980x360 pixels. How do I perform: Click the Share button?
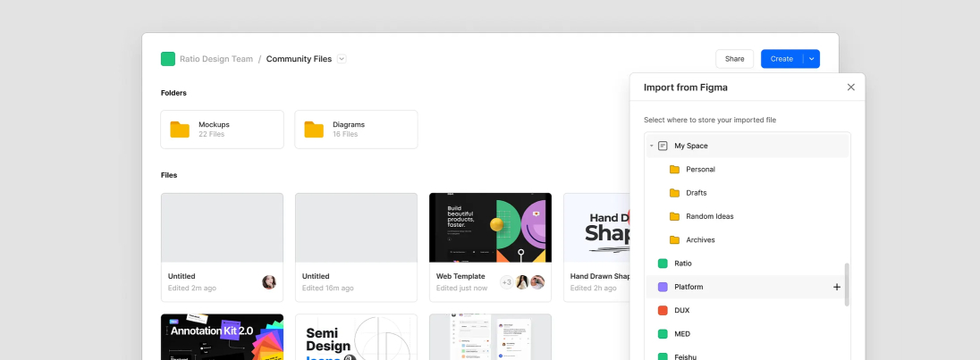click(734, 59)
